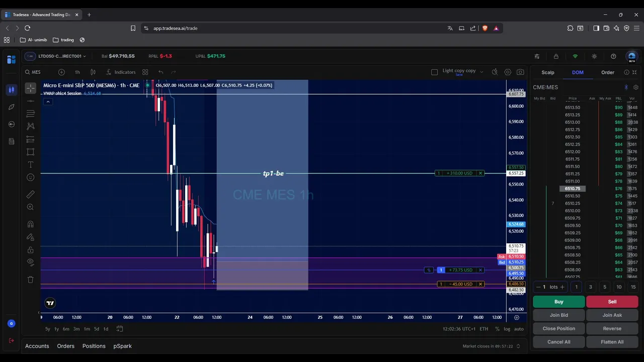Toggle the light theme sun icon
This screenshot has height=362, width=644.
pyautogui.click(x=594, y=56)
